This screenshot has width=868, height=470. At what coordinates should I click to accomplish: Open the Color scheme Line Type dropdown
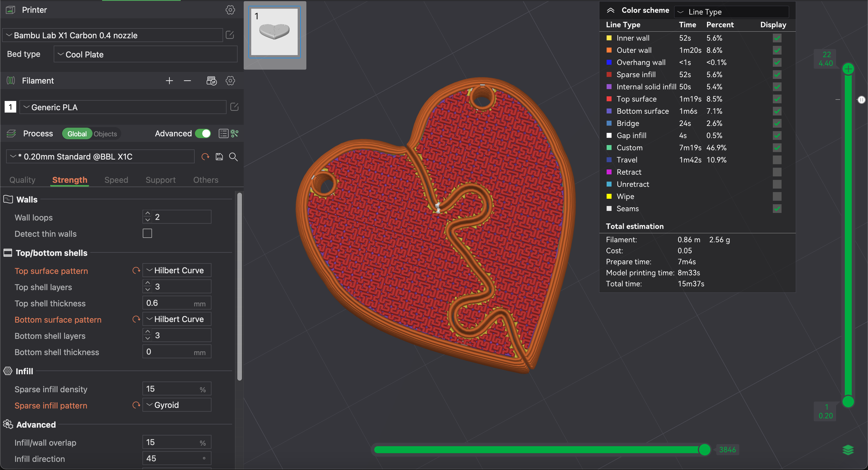[731, 12]
